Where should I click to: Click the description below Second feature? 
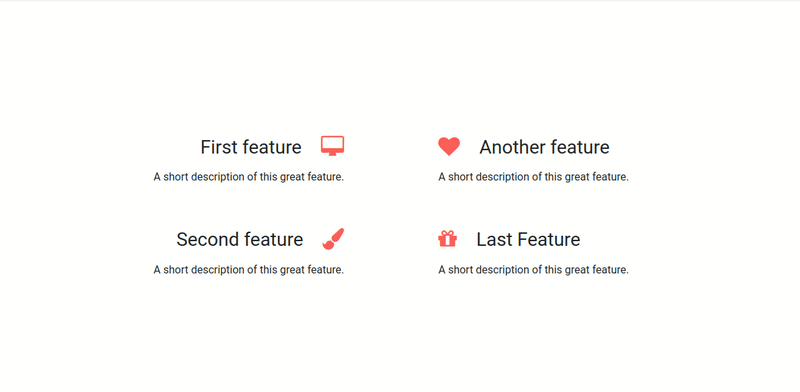pos(248,270)
